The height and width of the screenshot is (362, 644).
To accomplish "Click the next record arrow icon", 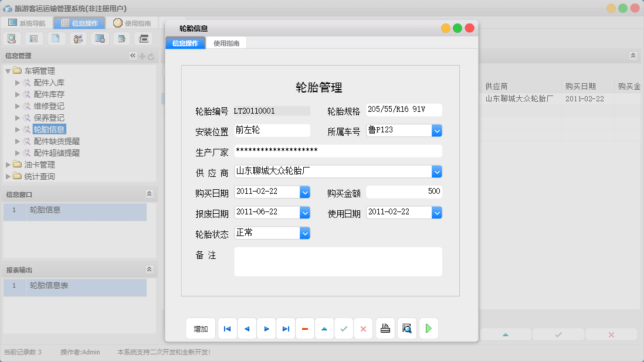I will 266,329.
